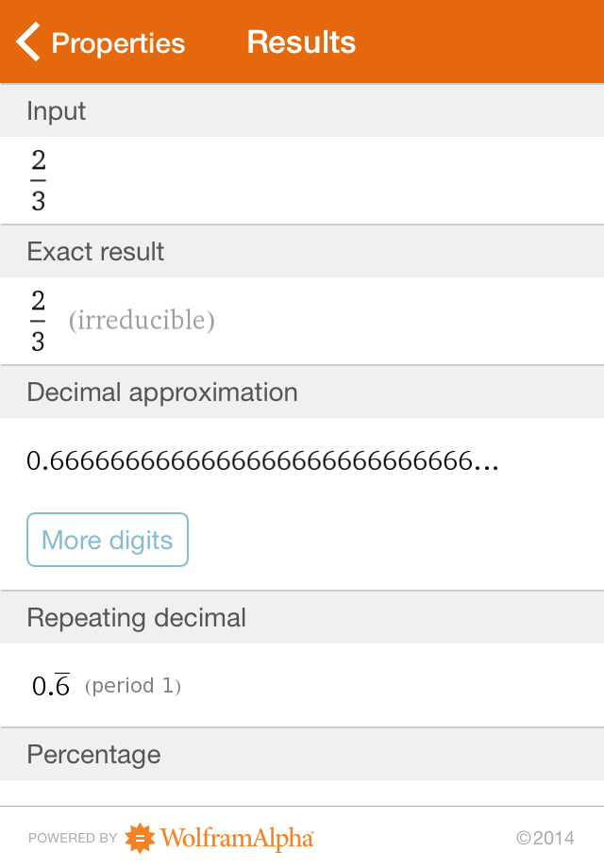Tap the ©2014 copyright text
The height and width of the screenshot is (868, 604).
click(x=545, y=838)
